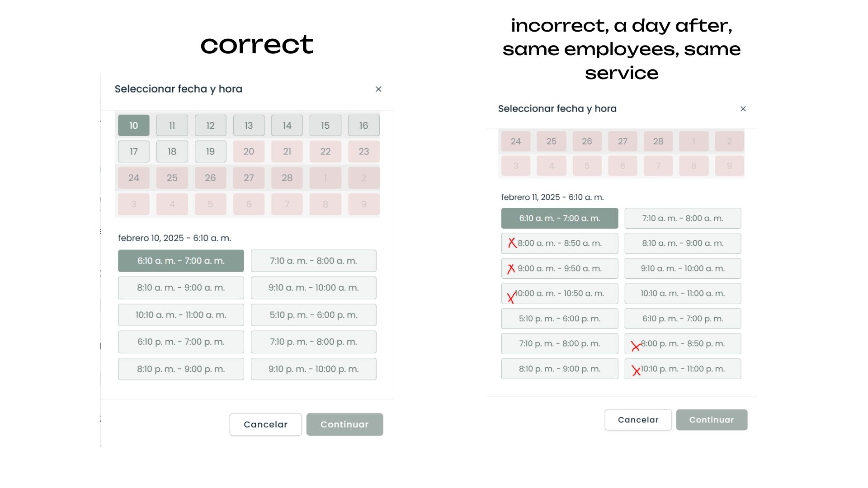Screen dimensions: 868x488
Task: Select the highlighted day 10
Action: (x=133, y=126)
